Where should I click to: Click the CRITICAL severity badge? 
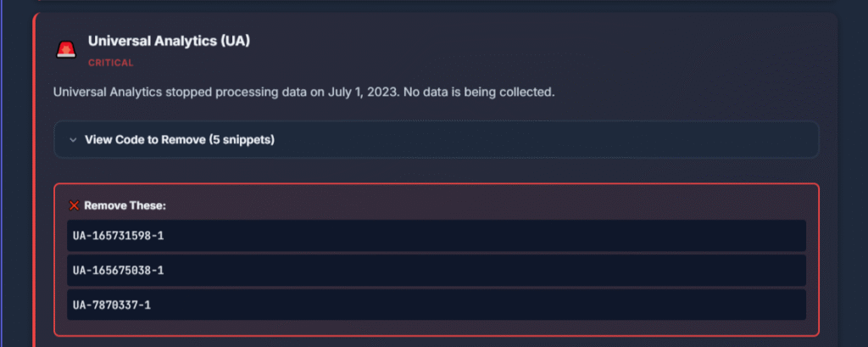pos(110,62)
